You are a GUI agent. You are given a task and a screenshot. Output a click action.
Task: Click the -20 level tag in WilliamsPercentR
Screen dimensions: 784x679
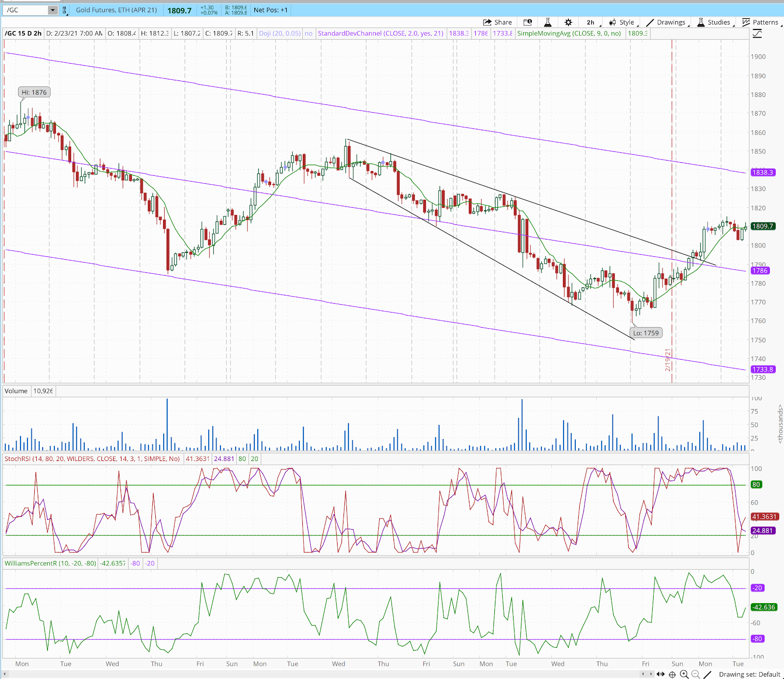click(x=758, y=588)
